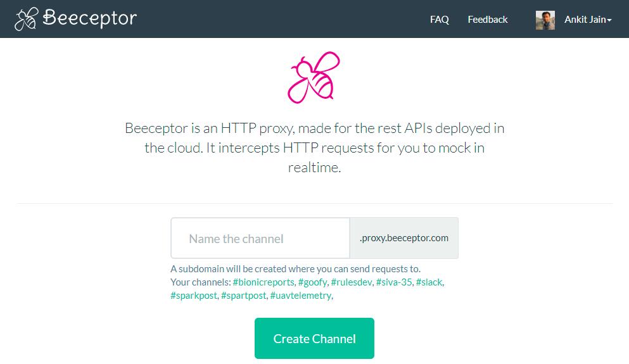Open the FAQ page

[439, 20]
